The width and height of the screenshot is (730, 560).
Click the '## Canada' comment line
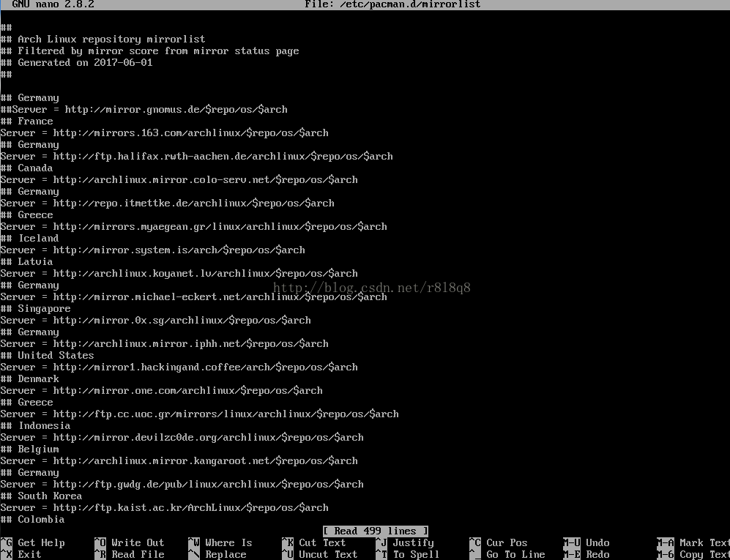coord(26,168)
